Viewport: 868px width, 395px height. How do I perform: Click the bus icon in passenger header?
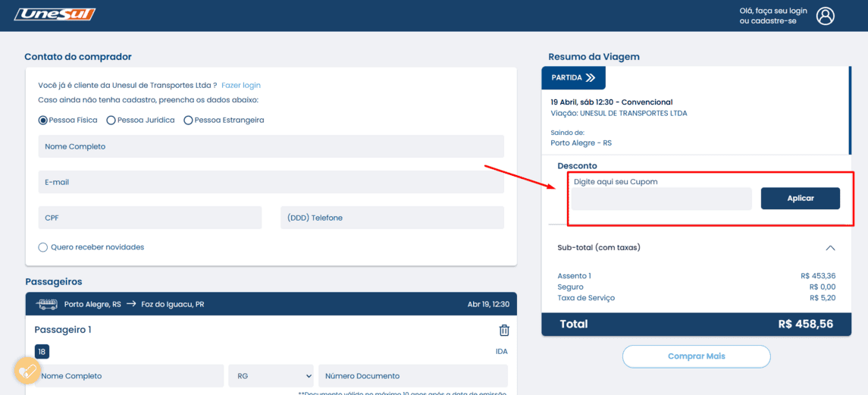[x=47, y=304]
